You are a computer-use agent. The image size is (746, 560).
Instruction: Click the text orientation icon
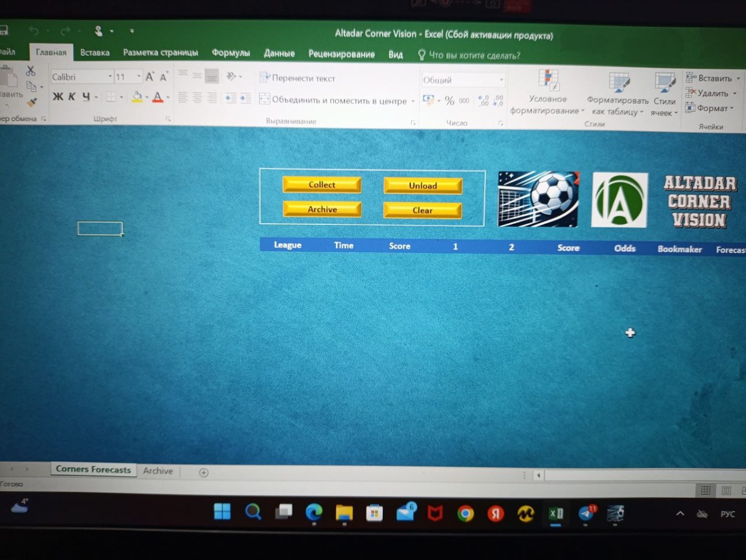[231, 76]
